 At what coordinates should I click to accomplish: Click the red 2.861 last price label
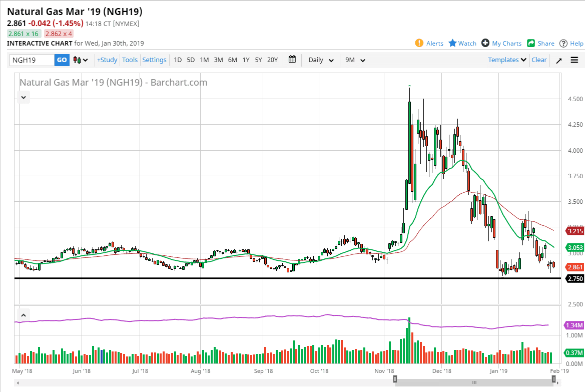tap(575, 267)
